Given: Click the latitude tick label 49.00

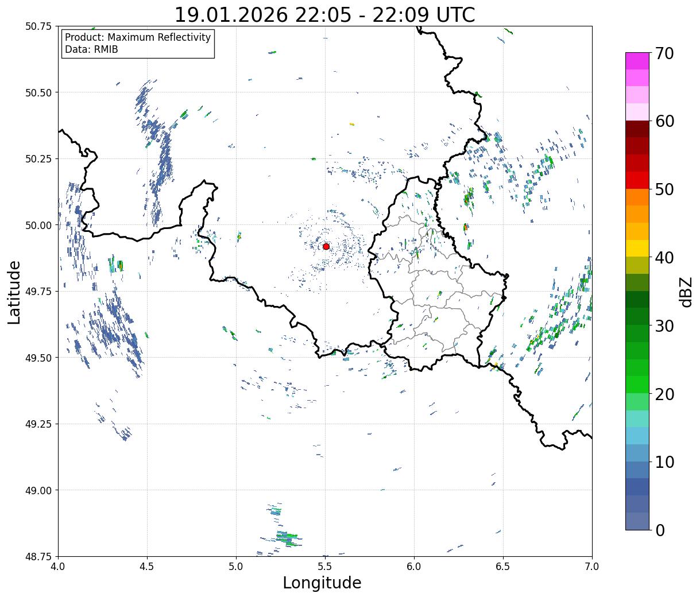Looking at the screenshot, I should coord(38,490).
